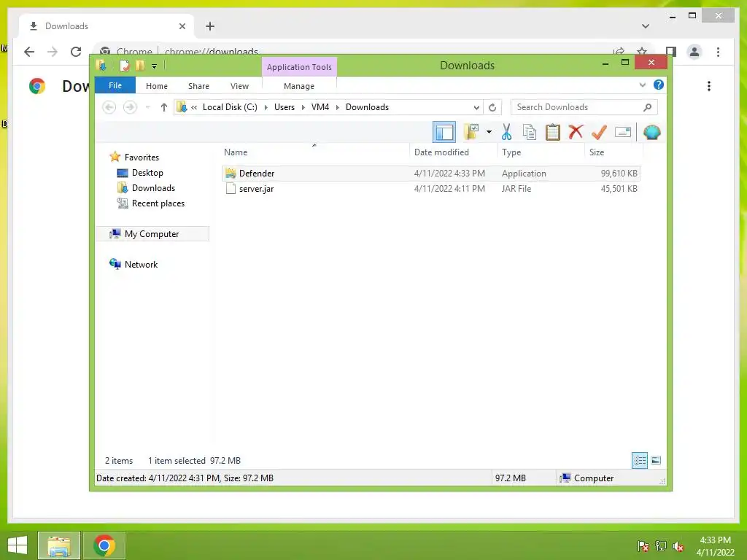Screen dimensions: 747x560
Task: Open Desktop in Favorites
Action: point(147,173)
